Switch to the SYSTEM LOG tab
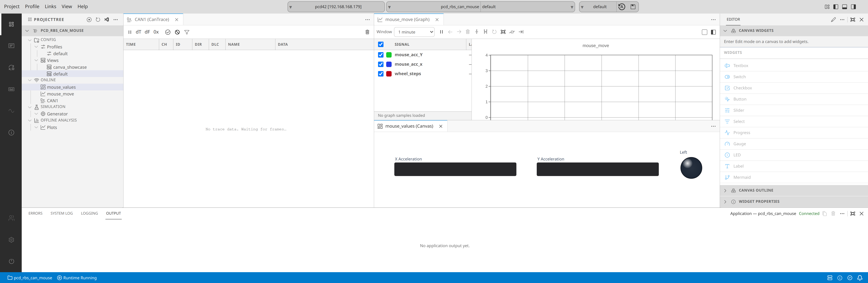 coord(62,213)
